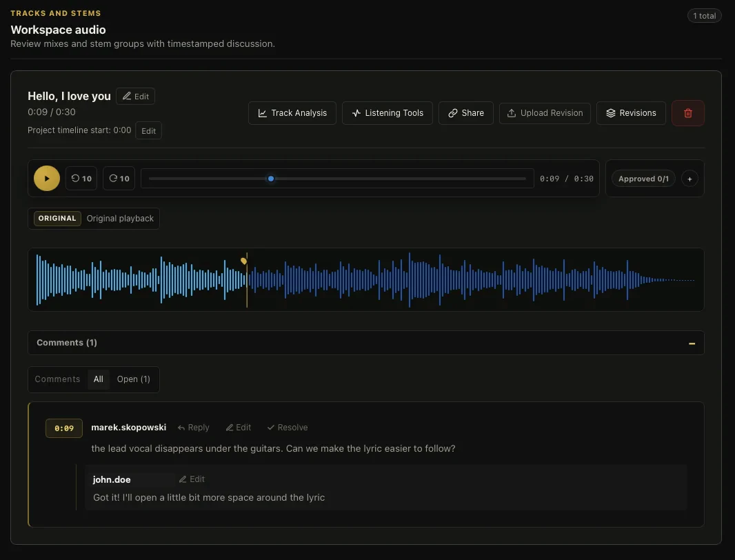Image resolution: width=735 pixels, height=560 pixels.
Task: Click the plus button beside Approved
Action: 689,179
